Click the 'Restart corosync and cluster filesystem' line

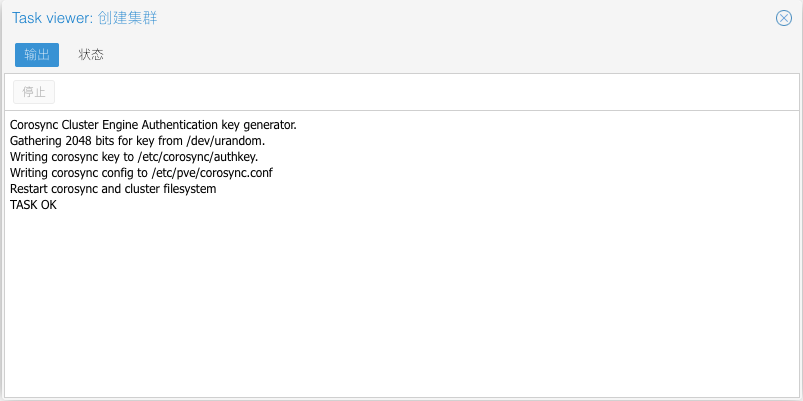point(113,189)
